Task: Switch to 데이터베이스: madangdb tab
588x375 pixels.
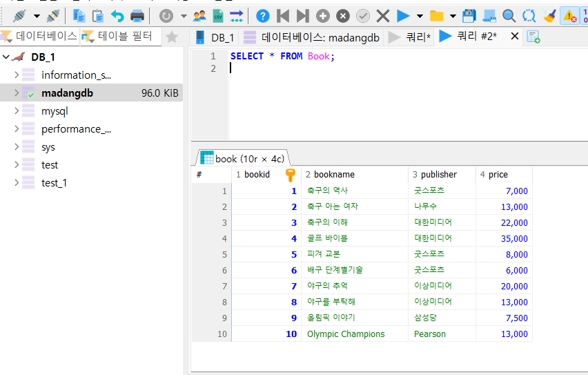Action: coord(311,37)
